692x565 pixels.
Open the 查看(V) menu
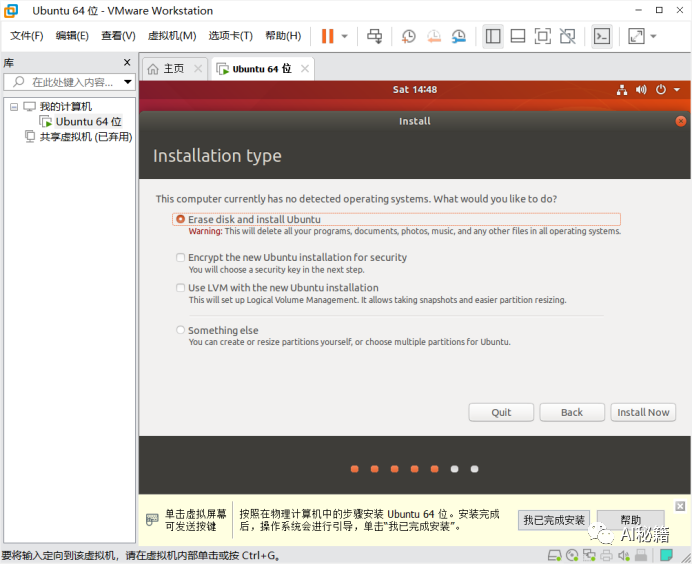(x=118, y=36)
